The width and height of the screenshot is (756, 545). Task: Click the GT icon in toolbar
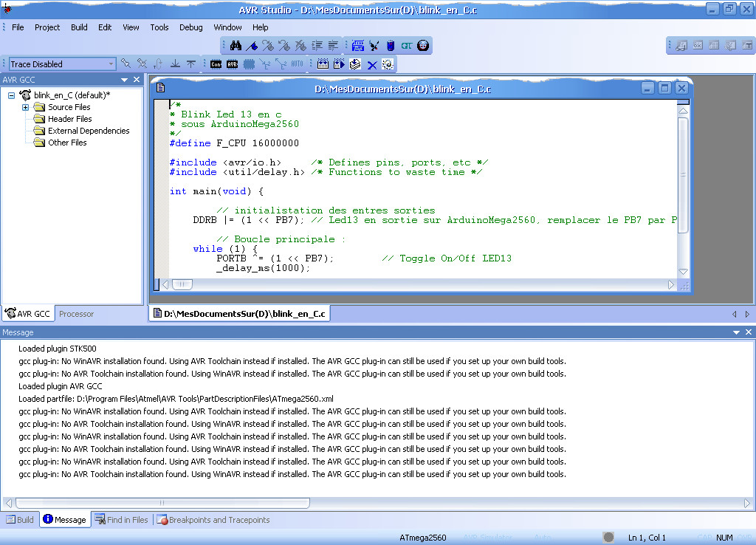[x=407, y=46]
